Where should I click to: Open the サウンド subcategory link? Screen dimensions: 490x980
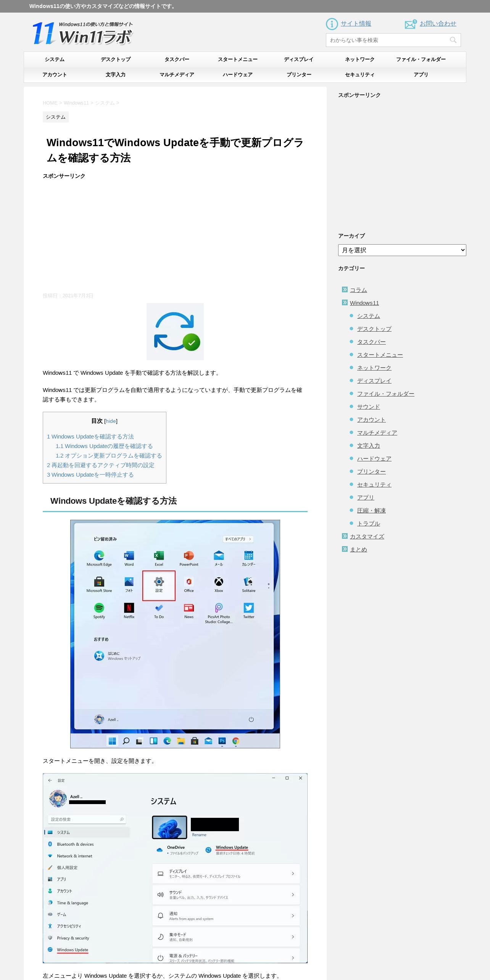(x=369, y=407)
